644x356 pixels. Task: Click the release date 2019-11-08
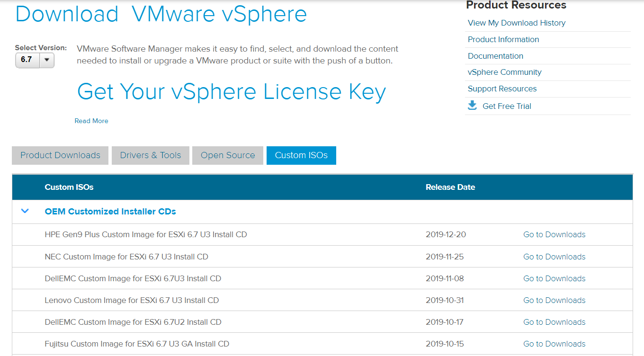point(445,278)
